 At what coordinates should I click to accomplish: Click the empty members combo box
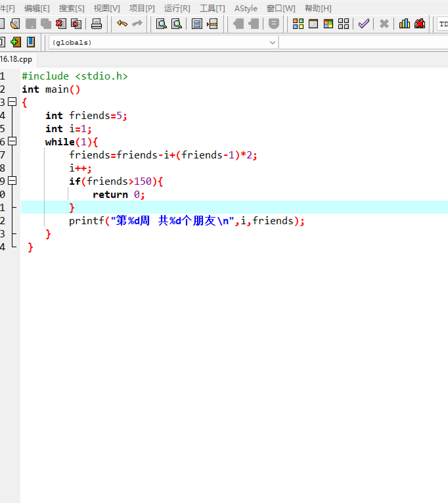pyautogui.click(x=364, y=42)
